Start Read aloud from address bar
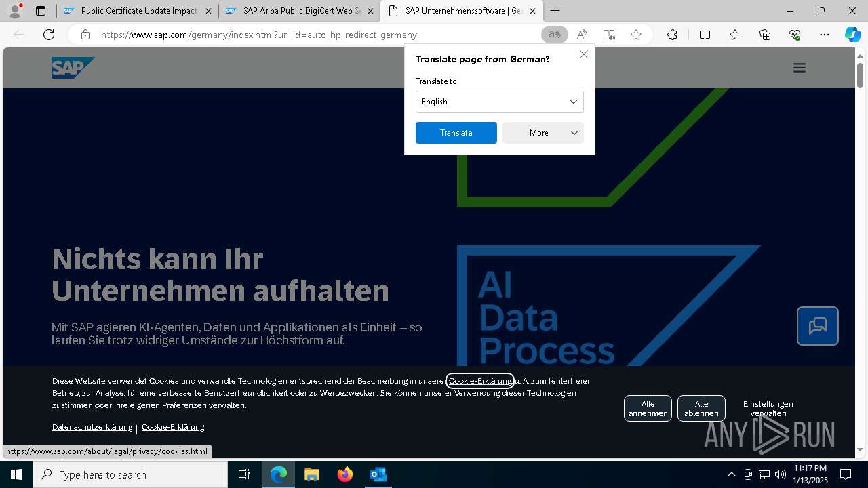 (582, 35)
